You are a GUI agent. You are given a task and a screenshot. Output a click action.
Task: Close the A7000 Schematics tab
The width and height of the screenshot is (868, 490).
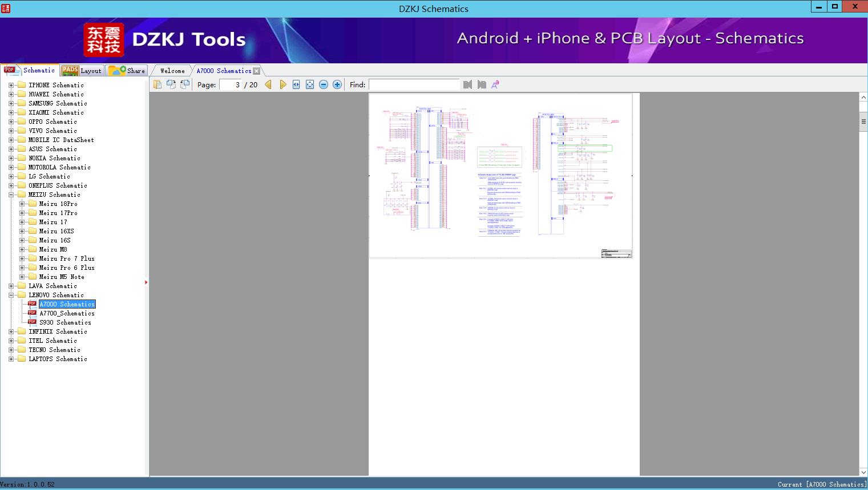pos(257,71)
